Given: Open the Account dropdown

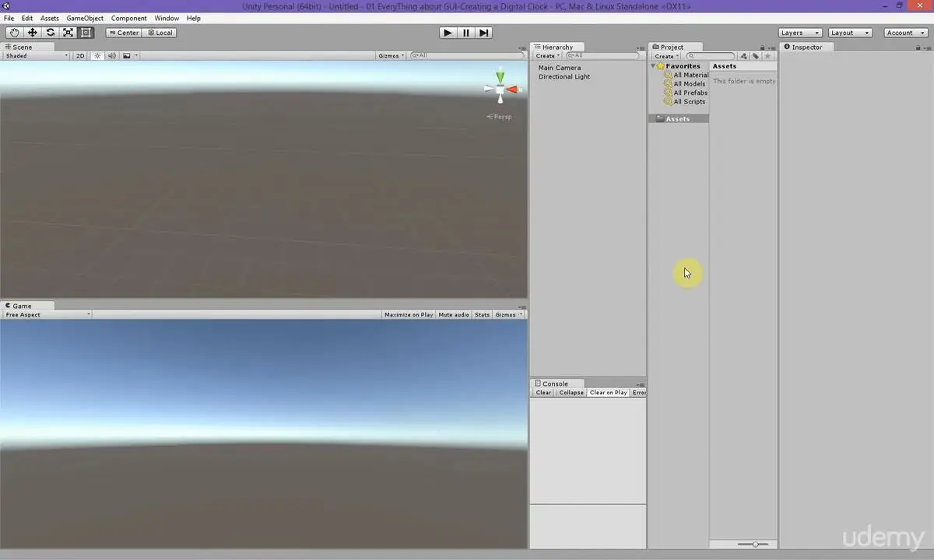Looking at the screenshot, I should click(x=905, y=33).
